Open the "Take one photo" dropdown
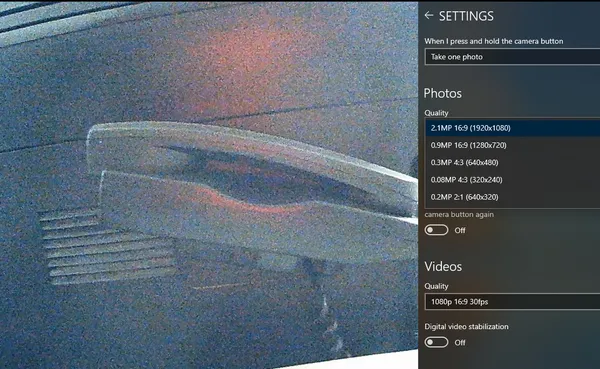The width and height of the screenshot is (600, 369). coord(512,57)
